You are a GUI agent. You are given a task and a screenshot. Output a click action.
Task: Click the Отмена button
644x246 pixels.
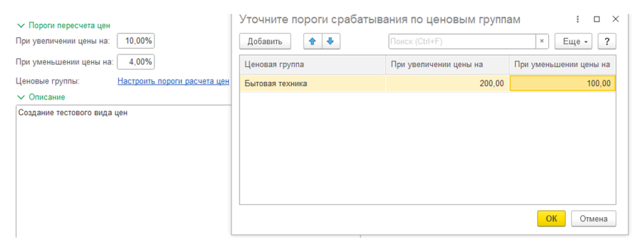(594, 218)
